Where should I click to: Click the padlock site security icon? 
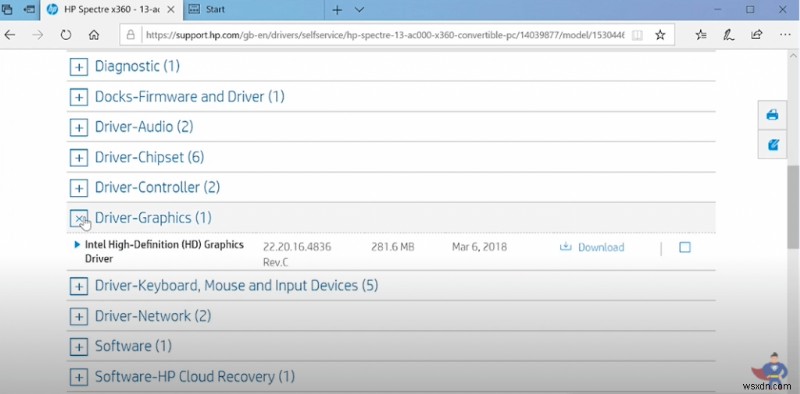tap(131, 35)
